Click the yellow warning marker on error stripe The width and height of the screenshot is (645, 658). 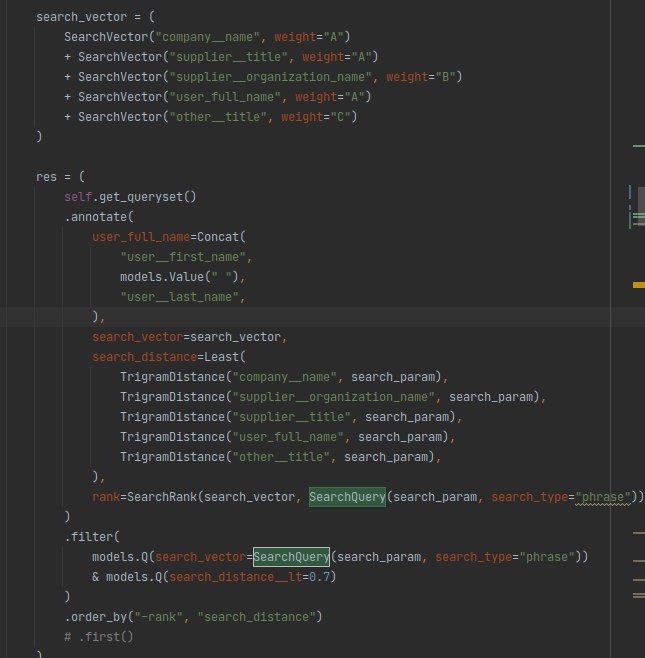[639, 285]
